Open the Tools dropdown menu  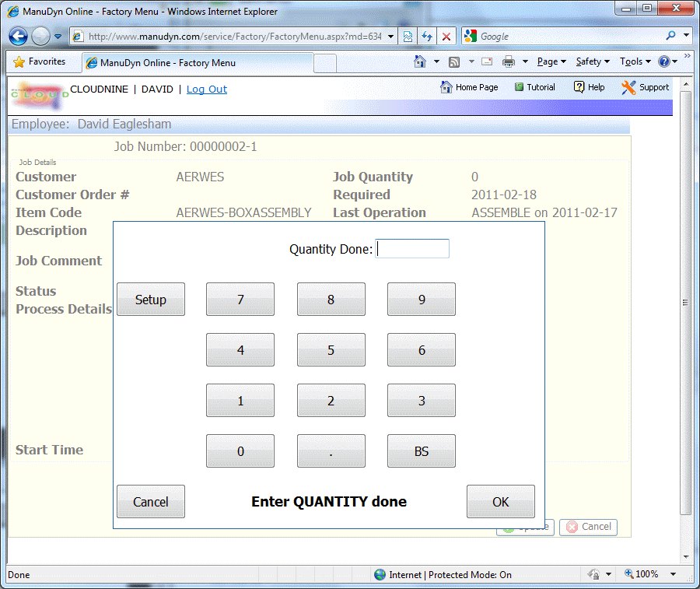(635, 62)
